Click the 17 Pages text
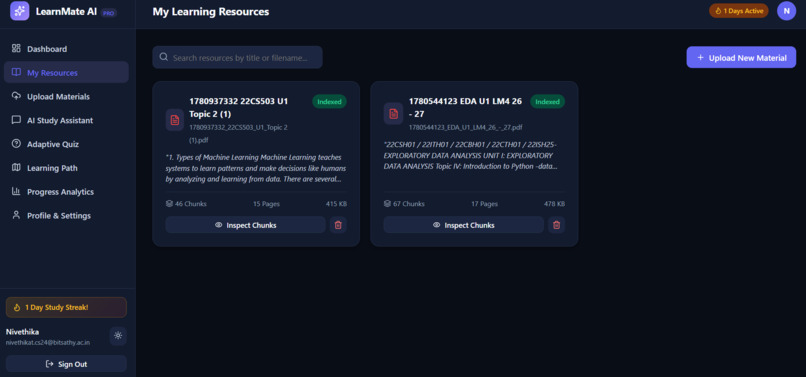Screen dimensions: 806x377 point(485,204)
